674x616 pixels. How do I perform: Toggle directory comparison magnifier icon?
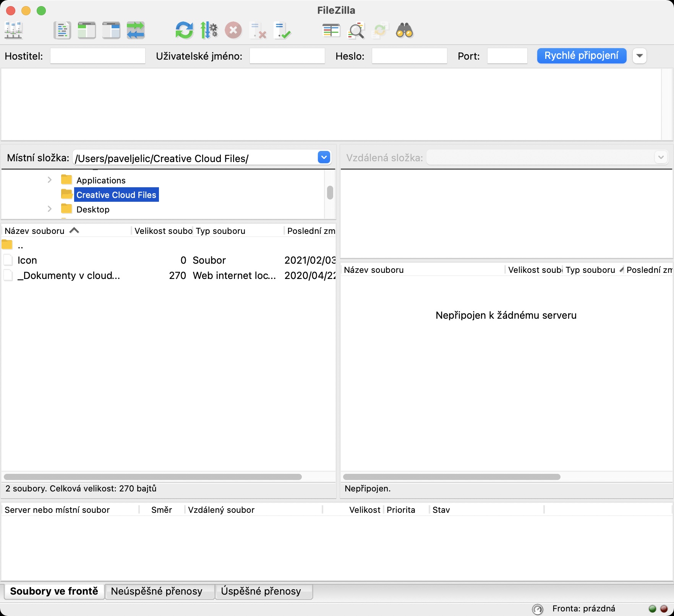356,31
